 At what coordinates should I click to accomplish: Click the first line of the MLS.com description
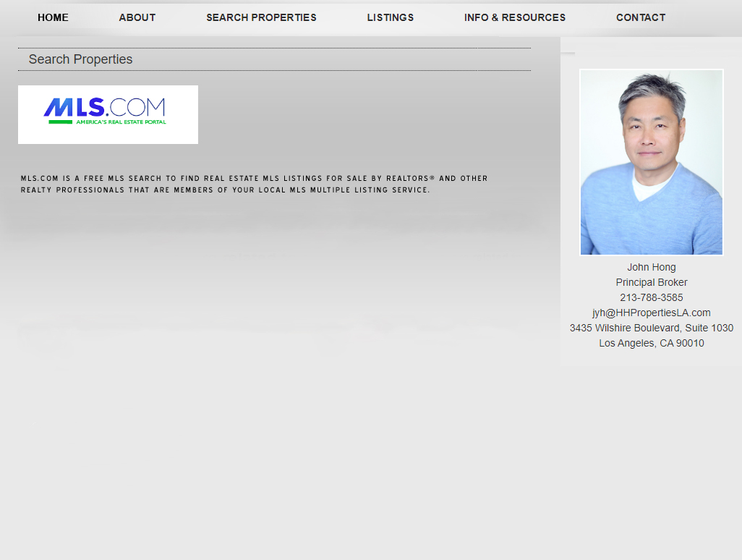254,178
